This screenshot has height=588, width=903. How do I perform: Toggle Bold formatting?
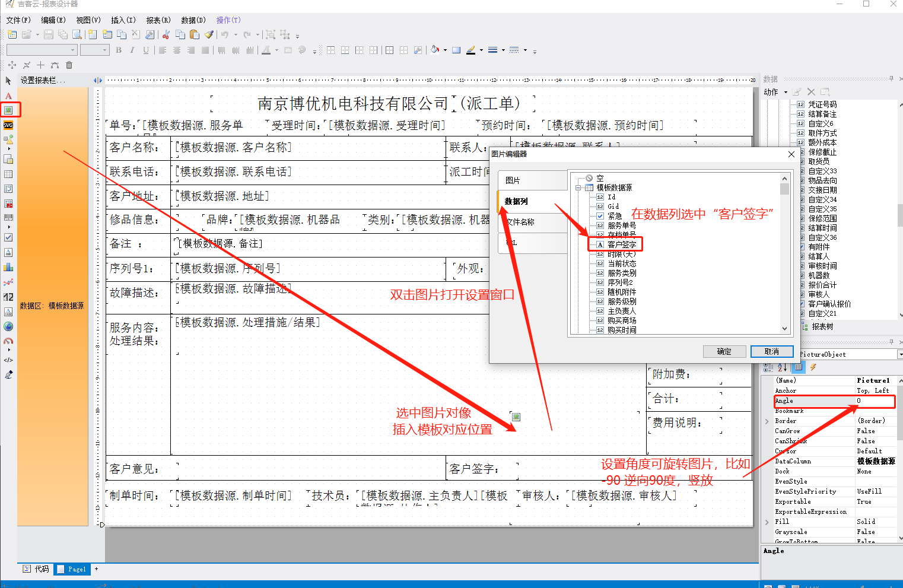119,50
